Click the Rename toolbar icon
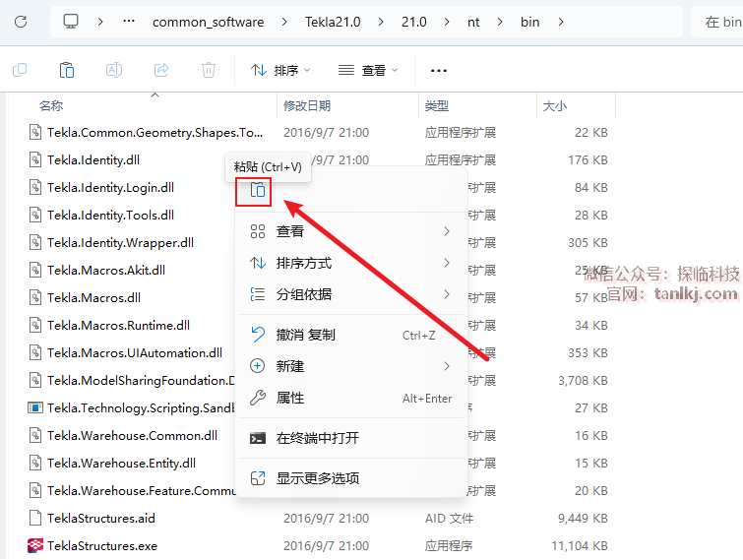 tap(114, 70)
